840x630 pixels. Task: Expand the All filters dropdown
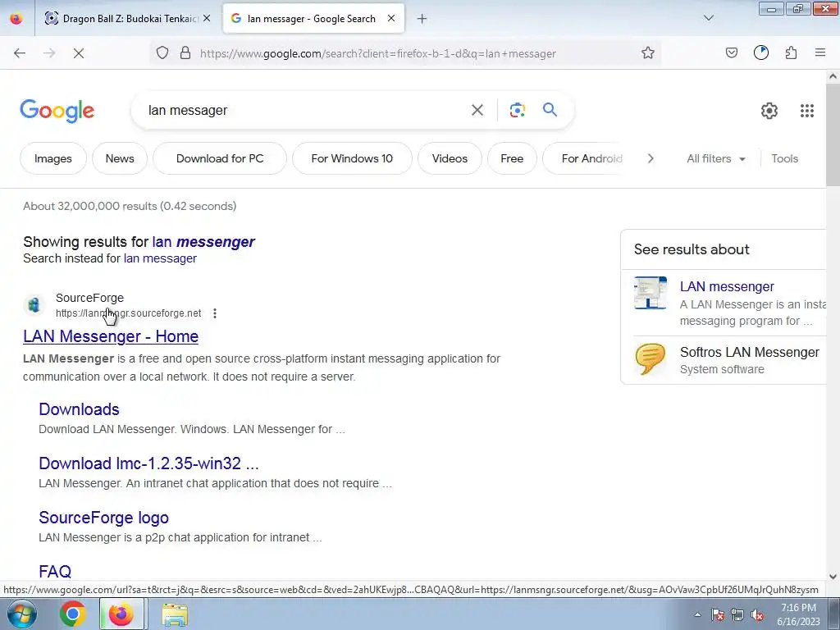pyautogui.click(x=715, y=158)
